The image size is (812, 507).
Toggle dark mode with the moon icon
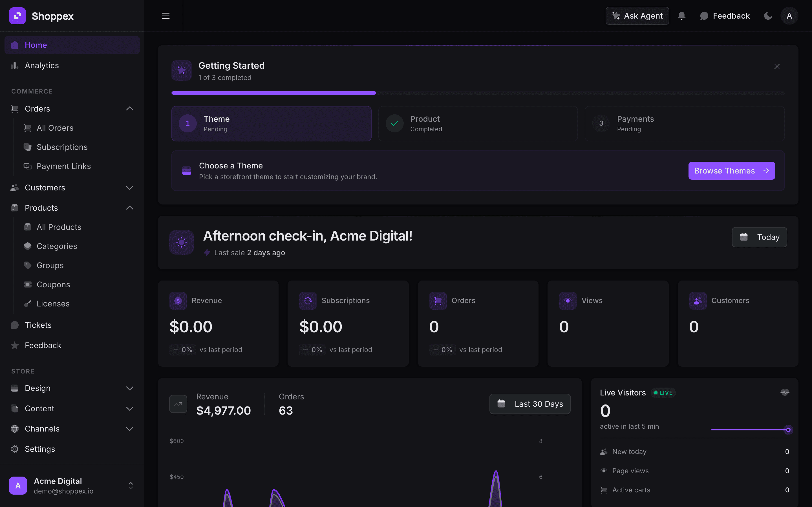tap(768, 15)
